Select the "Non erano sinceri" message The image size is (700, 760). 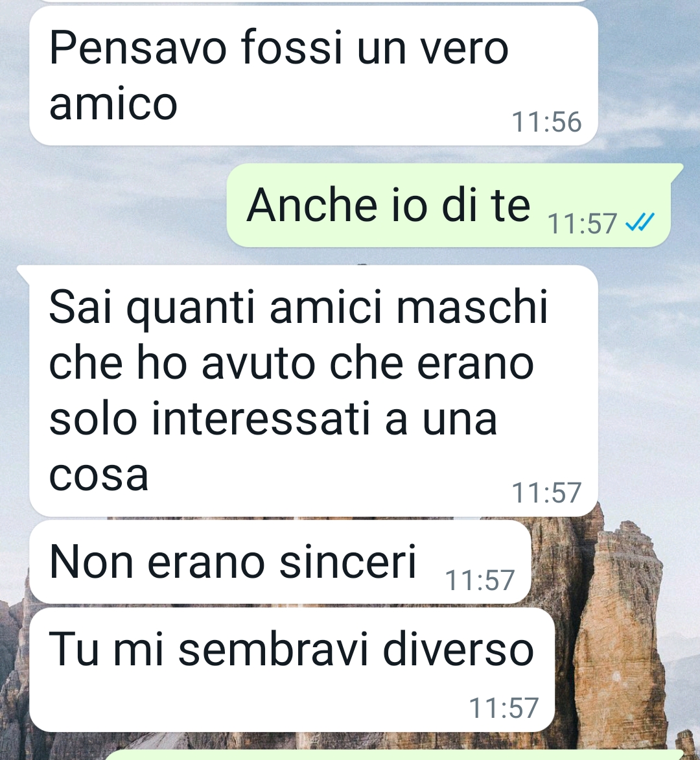(x=280, y=562)
